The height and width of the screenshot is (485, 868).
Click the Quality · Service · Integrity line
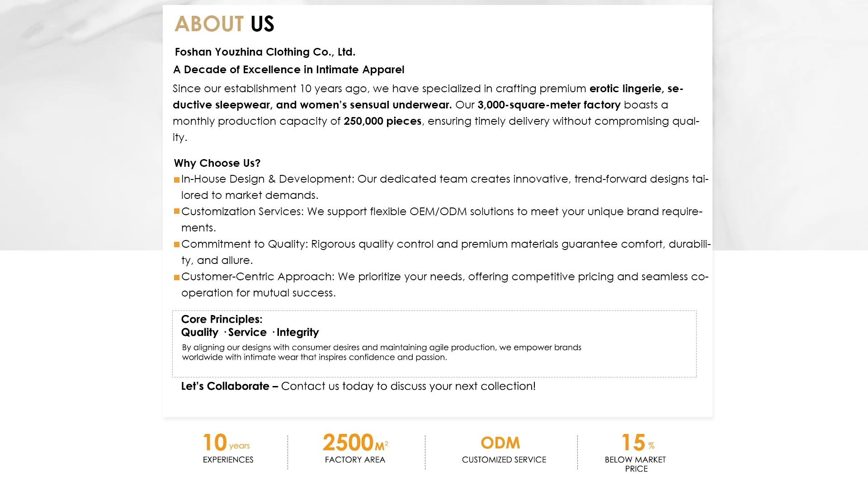pos(250,332)
